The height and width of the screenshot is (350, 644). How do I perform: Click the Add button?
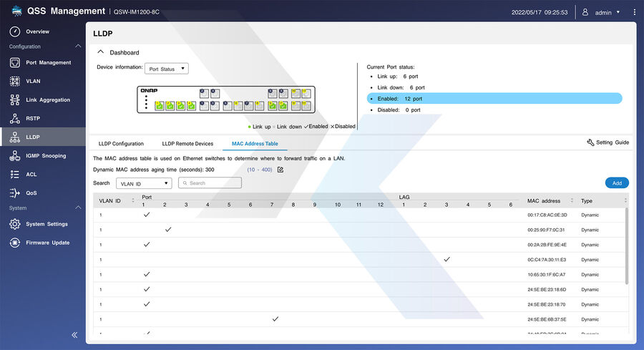(616, 183)
